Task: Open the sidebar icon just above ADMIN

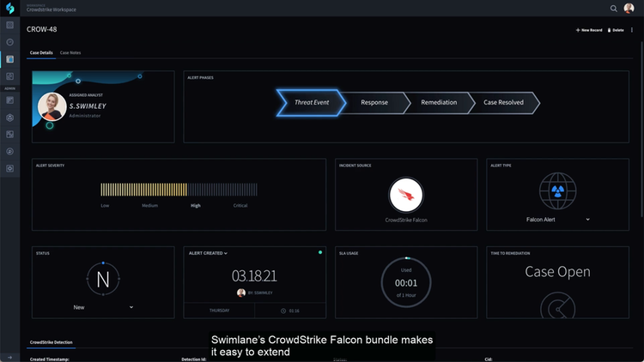Action: (9, 76)
